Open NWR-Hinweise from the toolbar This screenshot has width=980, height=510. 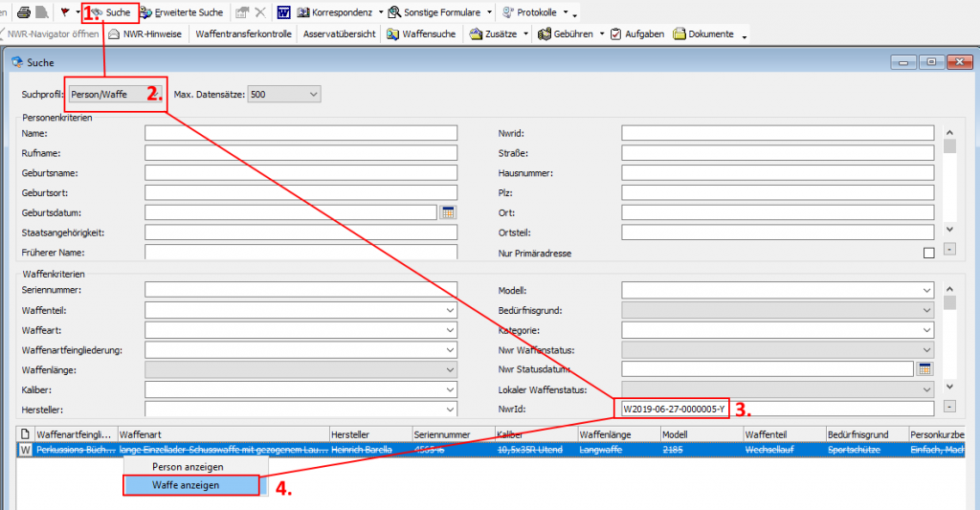coord(145,33)
